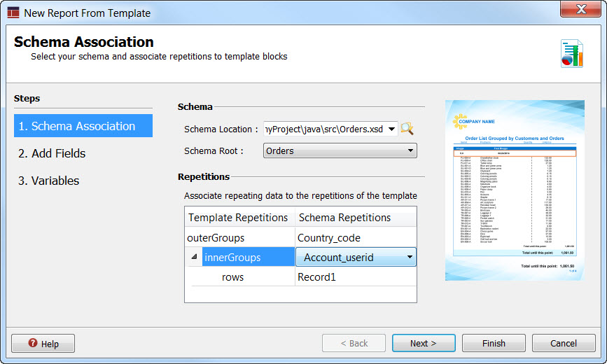The height and width of the screenshot is (364, 607).
Task: Select the rows template repetition entry
Action: pyautogui.click(x=232, y=277)
